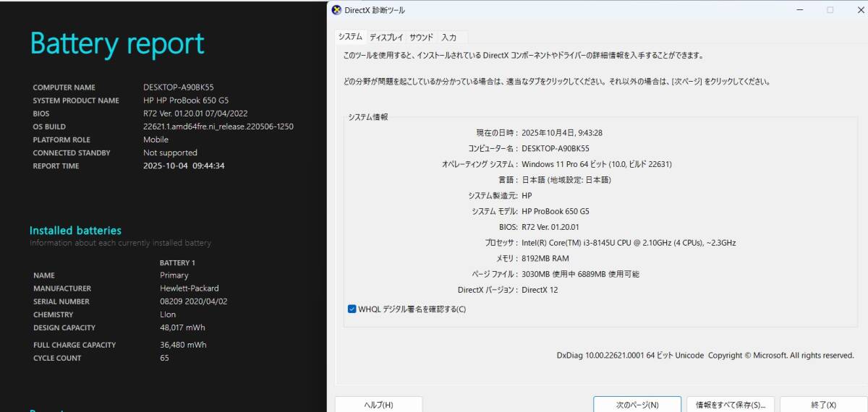Image resolution: width=868 pixels, height=412 pixels.
Task: Click システム製造元 value HP
Action: pos(527,196)
